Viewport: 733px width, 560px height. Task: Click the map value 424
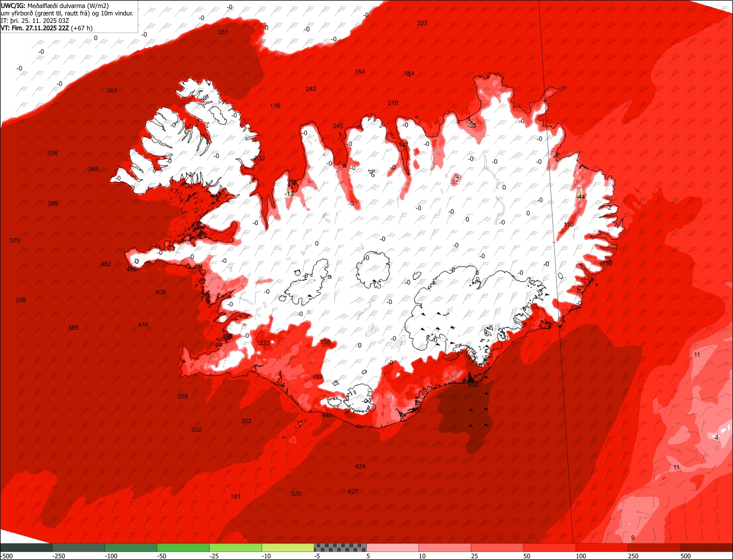click(x=360, y=466)
